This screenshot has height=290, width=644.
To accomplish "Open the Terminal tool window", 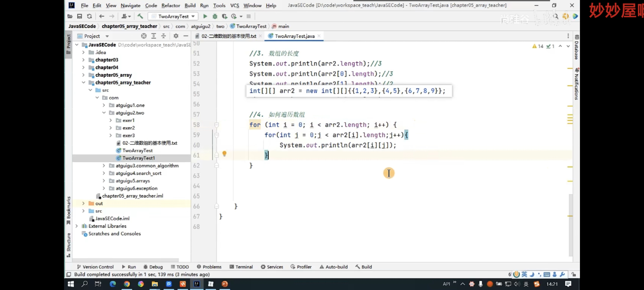I will click(241, 267).
